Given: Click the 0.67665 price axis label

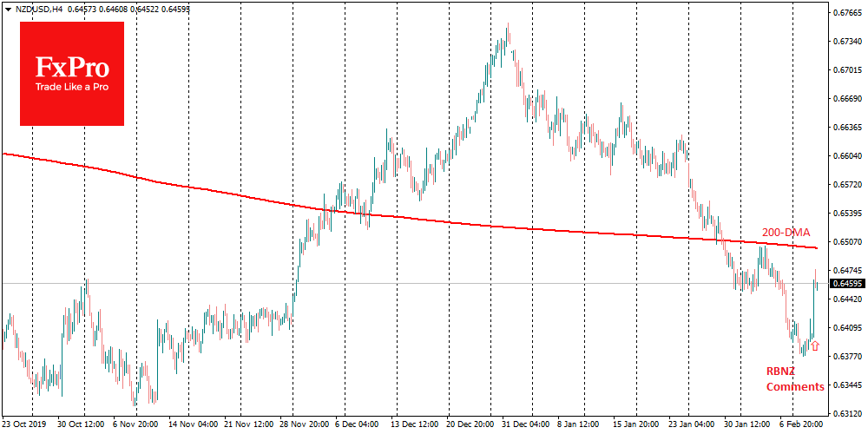Looking at the screenshot, I should pyautogui.click(x=847, y=13).
